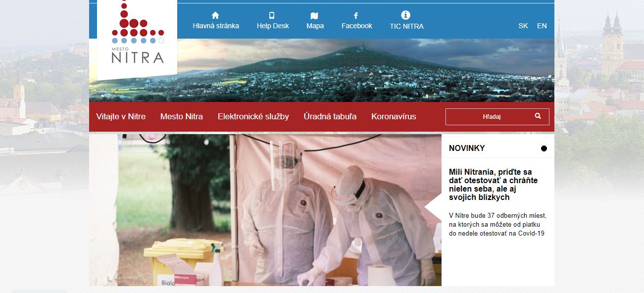Click the Covid testing photo slide
The image size is (644, 293).
coord(265,210)
